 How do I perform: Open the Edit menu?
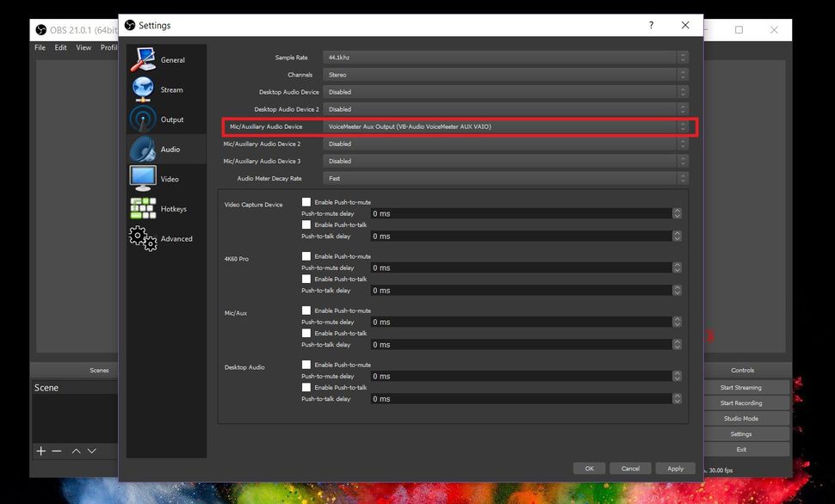tap(59, 47)
